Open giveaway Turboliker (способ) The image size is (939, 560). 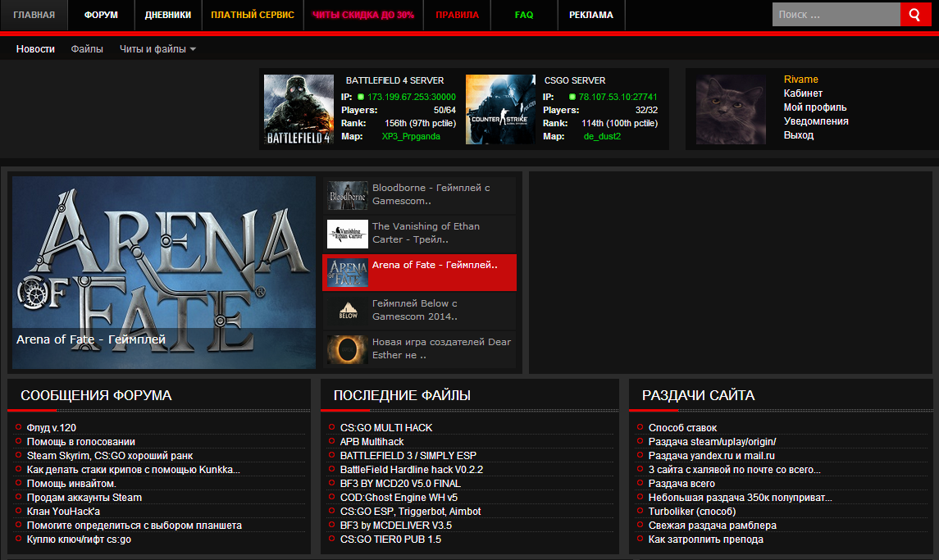point(692,512)
